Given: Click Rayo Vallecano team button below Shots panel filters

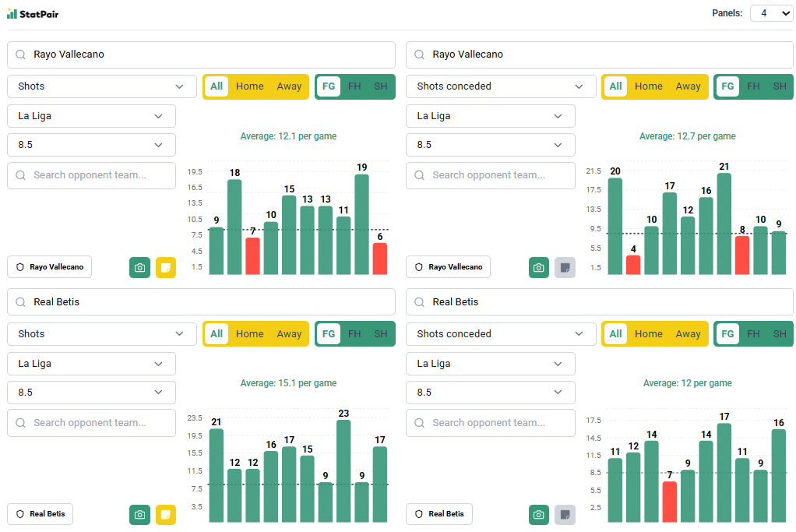Looking at the screenshot, I should coord(49,267).
